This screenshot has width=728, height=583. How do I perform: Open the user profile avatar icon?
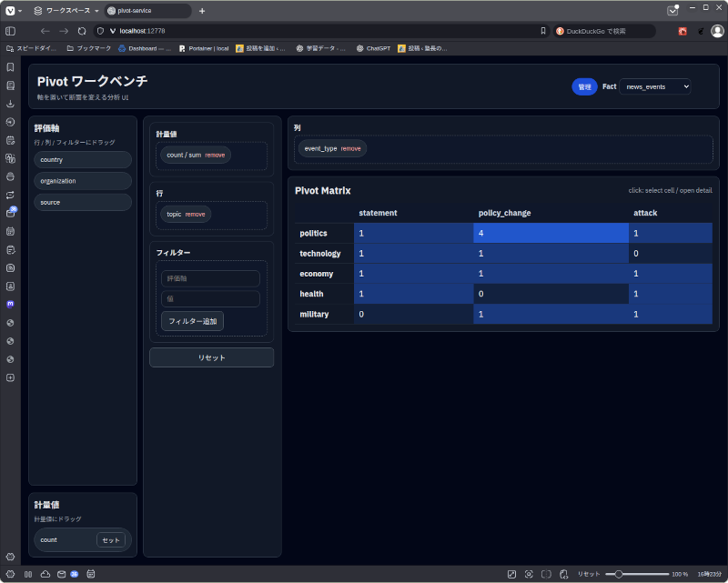tap(717, 31)
